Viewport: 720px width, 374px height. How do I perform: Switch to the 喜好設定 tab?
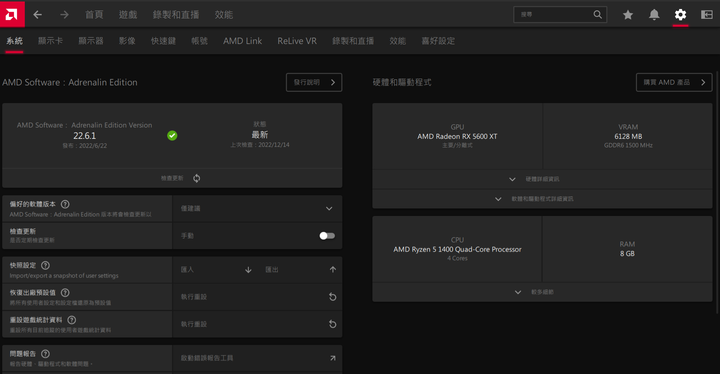438,41
